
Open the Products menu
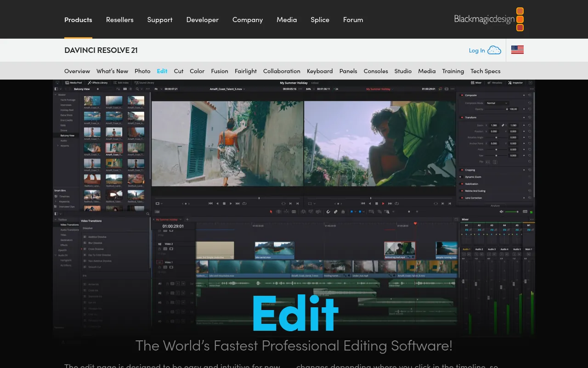click(x=78, y=20)
